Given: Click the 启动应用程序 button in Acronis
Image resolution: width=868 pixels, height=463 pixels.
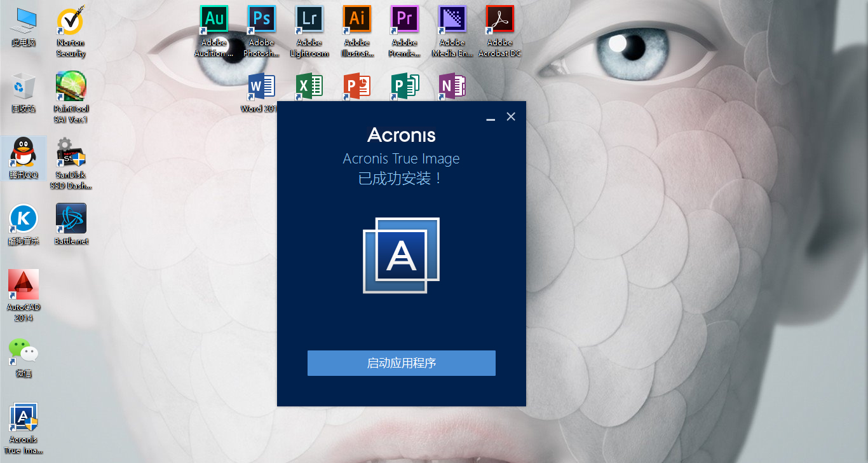Looking at the screenshot, I should pyautogui.click(x=401, y=363).
